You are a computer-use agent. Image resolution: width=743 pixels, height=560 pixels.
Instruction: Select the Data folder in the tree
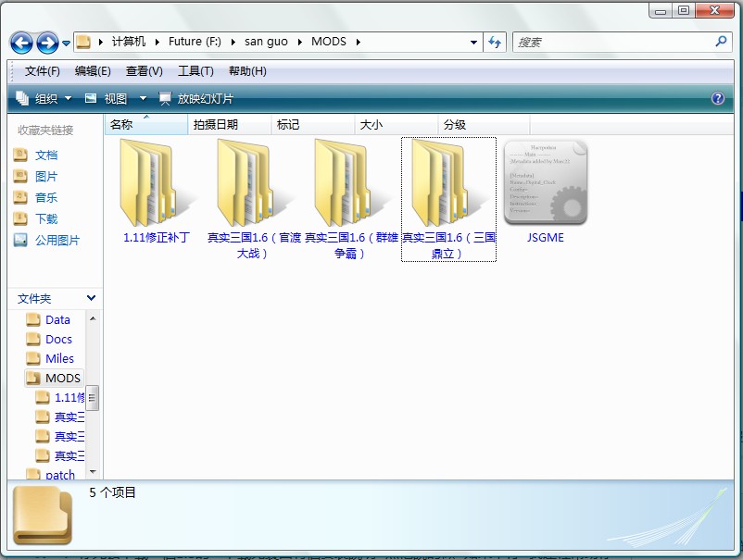coord(57,319)
